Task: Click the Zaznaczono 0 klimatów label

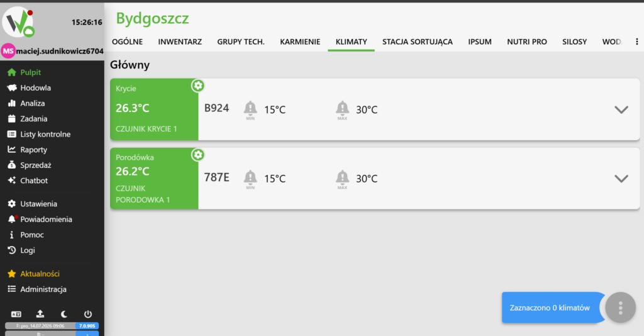Action: click(x=550, y=308)
